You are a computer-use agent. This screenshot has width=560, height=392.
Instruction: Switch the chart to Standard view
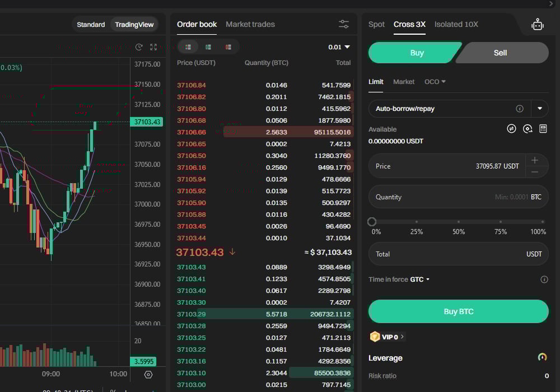91,25
